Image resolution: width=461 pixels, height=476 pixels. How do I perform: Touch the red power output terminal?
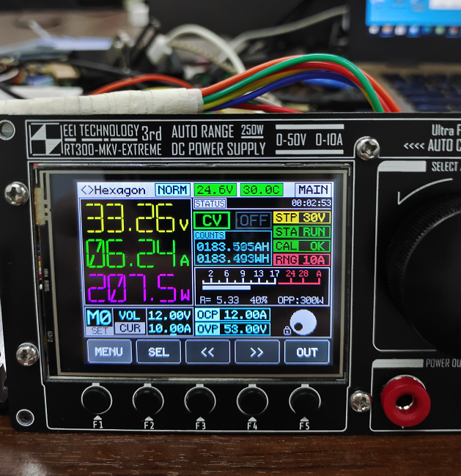pyautogui.click(x=405, y=401)
